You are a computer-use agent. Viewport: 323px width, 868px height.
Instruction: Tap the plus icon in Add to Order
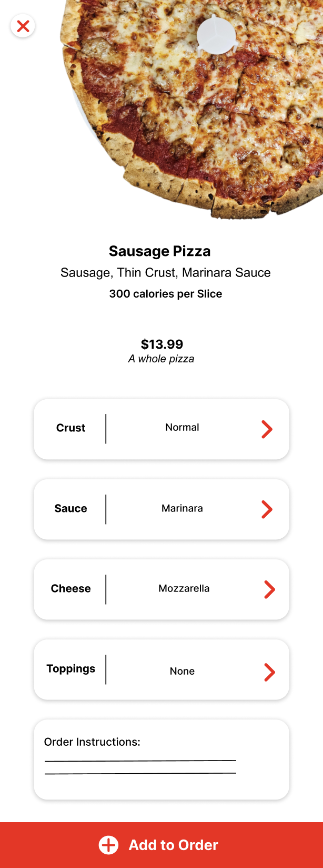pyautogui.click(x=109, y=845)
